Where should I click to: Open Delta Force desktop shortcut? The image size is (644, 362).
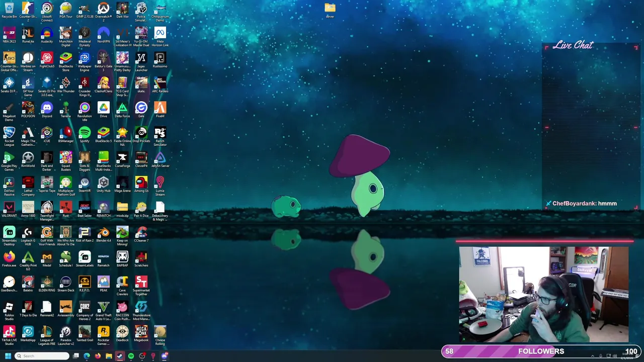click(122, 110)
